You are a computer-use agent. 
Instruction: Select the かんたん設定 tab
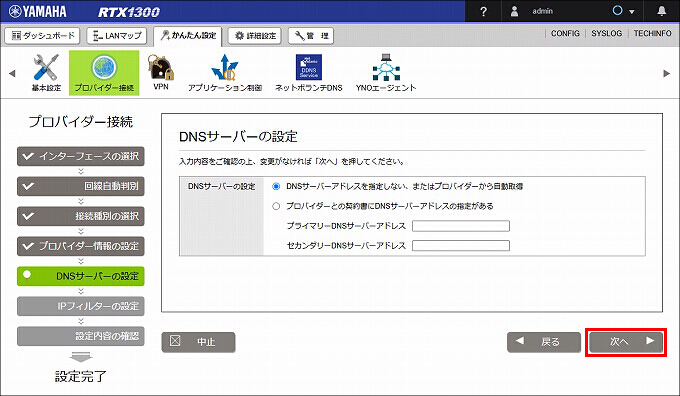click(x=188, y=36)
